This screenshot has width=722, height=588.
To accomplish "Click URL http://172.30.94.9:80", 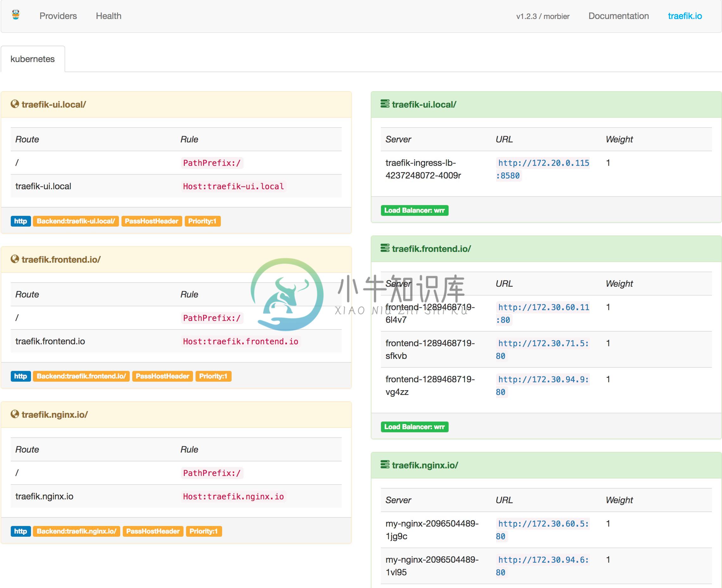I will 543,385.
